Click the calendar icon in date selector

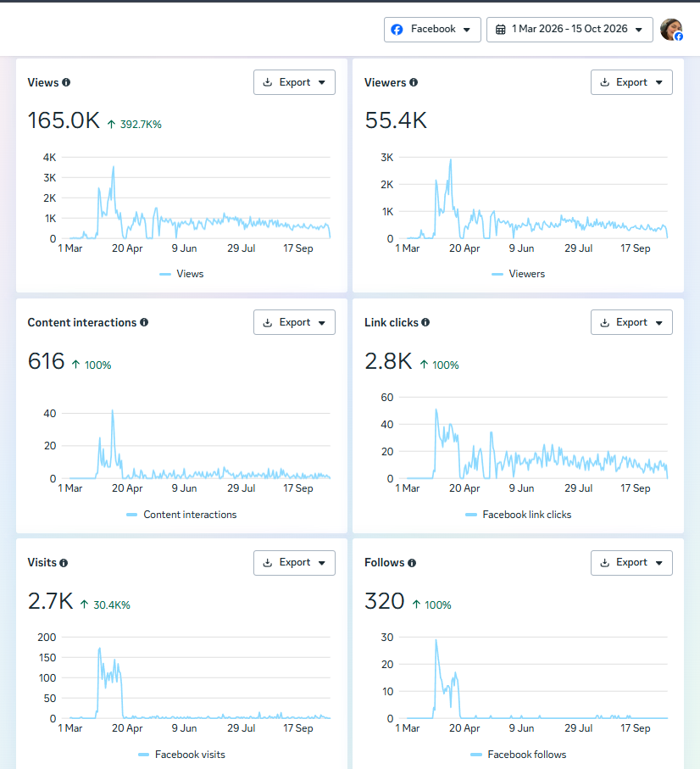(500, 30)
